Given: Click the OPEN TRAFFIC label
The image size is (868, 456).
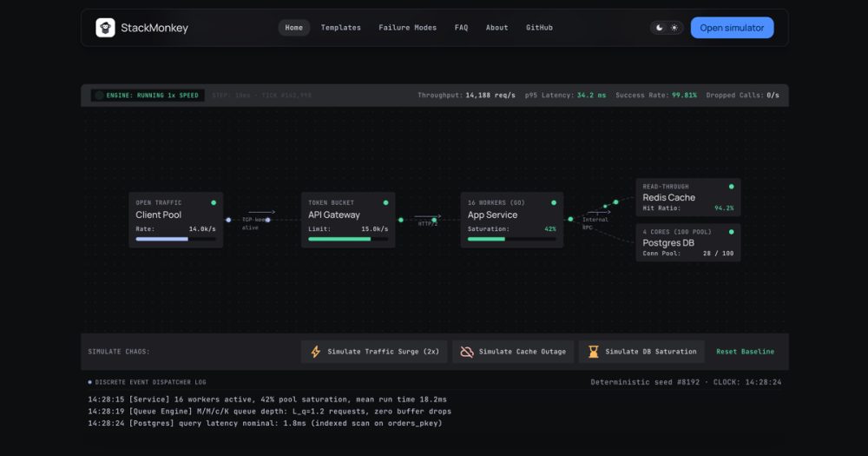Looking at the screenshot, I should [x=159, y=202].
